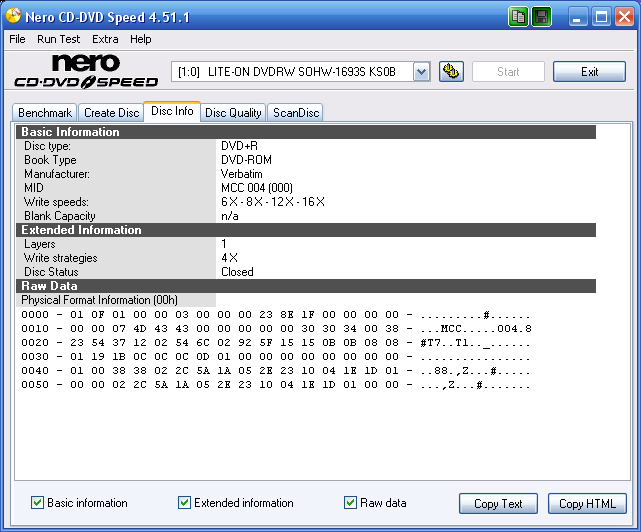Click the Write speeds label
The image size is (641, 532).
(x=56, y=202)
